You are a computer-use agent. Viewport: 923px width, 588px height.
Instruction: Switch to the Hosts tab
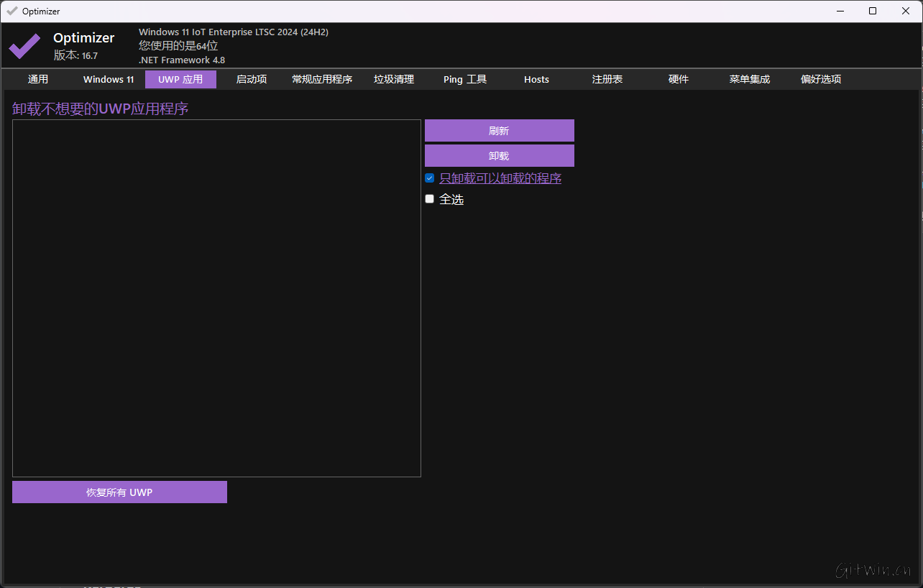(x=536, y=79)
